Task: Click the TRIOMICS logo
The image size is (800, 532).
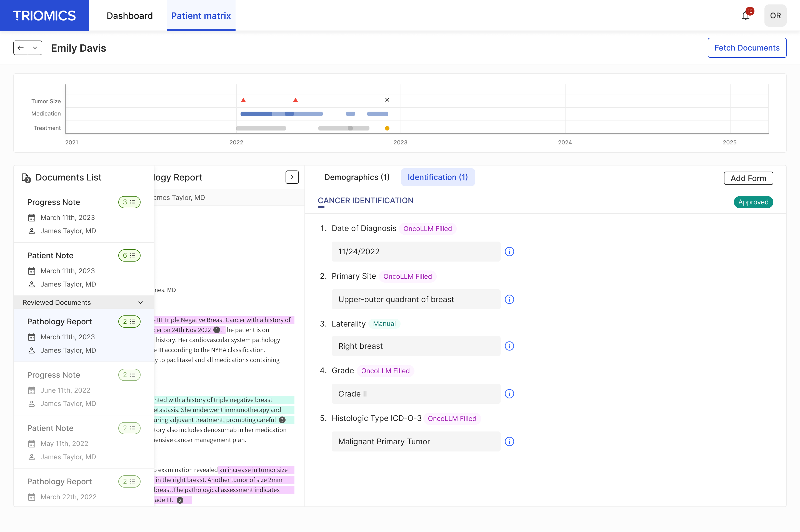Action: [x=44, y=16]
